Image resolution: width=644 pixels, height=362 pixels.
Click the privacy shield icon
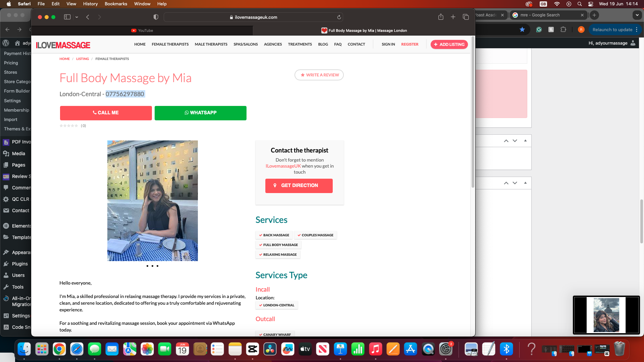coord(156,17)
